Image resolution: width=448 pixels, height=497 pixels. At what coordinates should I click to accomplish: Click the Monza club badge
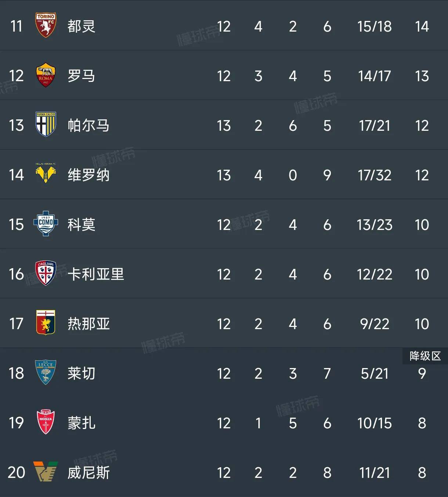point(45,423)
